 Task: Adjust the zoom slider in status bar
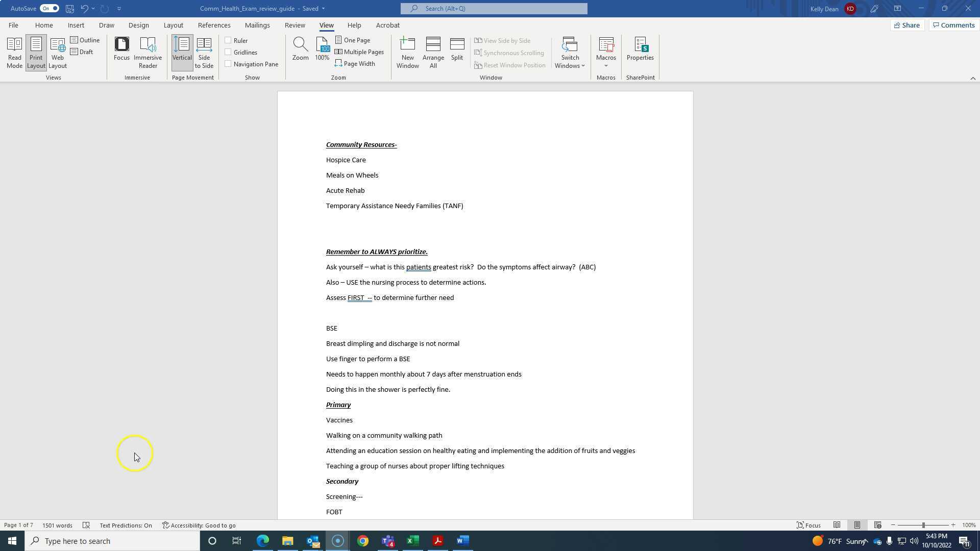point(923,525)
